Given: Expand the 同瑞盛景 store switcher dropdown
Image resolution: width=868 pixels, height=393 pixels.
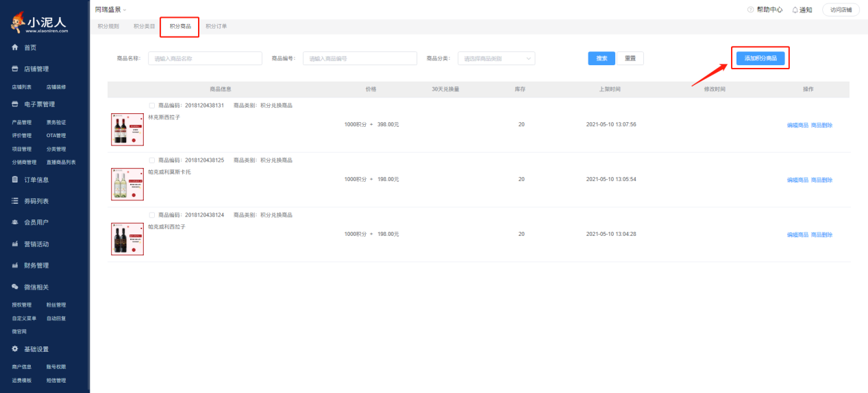Looking at the screenshot, I should (111, 9).
